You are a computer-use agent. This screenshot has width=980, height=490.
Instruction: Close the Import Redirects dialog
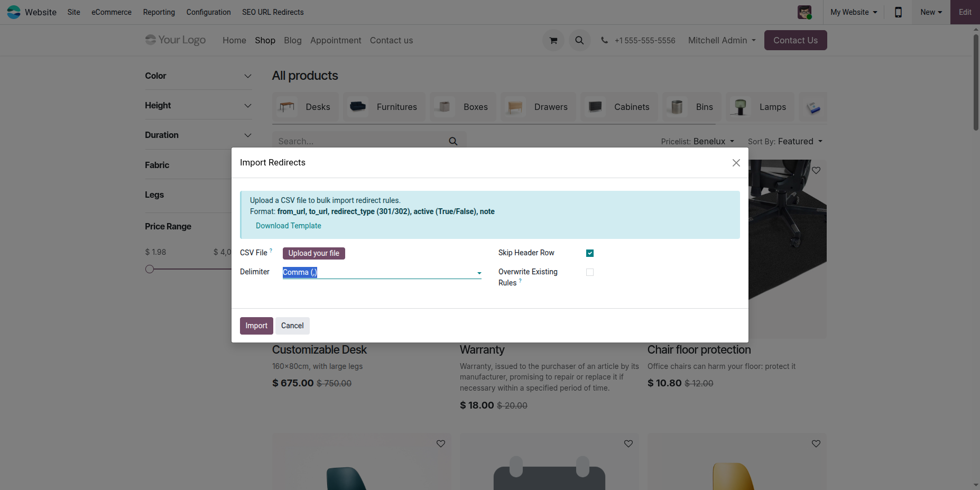(x=736, y=163)
